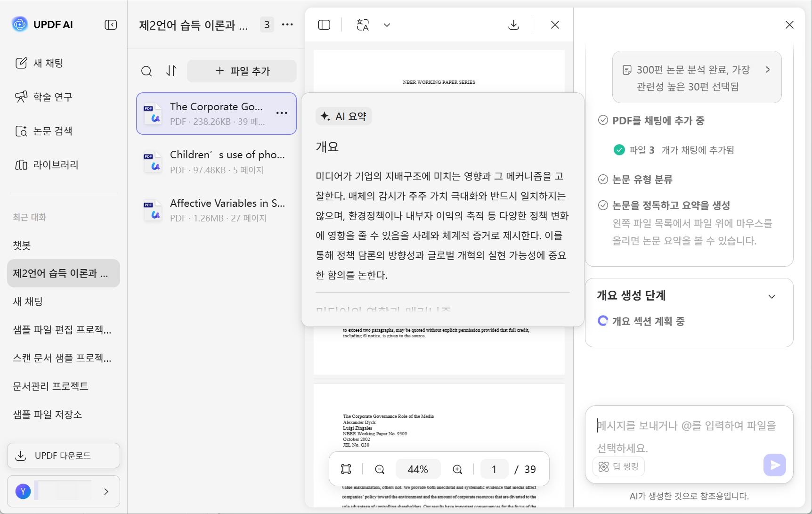
Task: Click PDF icon of Affective Variables file
Action: tap(153, 210)
